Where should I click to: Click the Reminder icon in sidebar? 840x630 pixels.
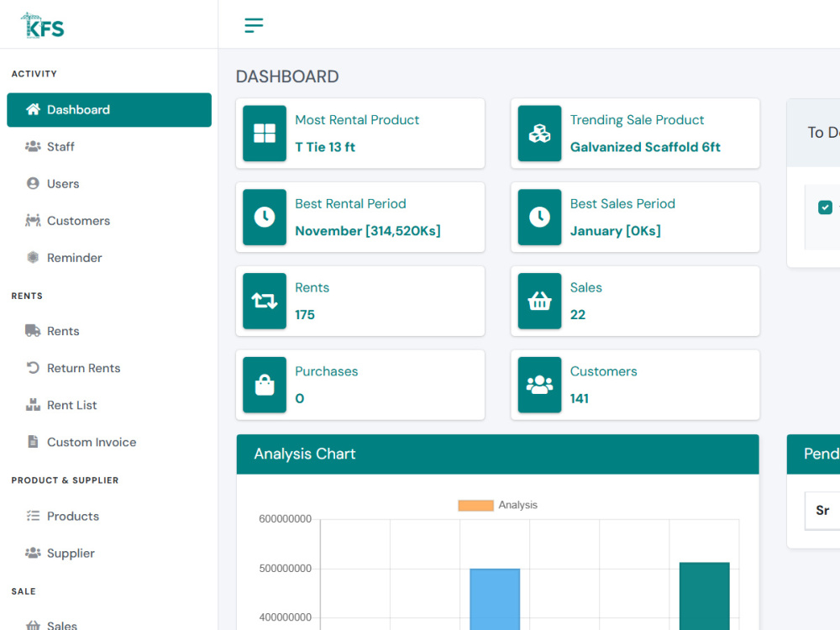[34, 257]
